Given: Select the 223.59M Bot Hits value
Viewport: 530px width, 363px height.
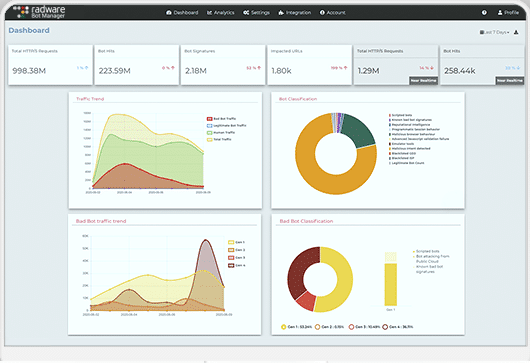Looking at the screenshot, I should tap(115, 71).
